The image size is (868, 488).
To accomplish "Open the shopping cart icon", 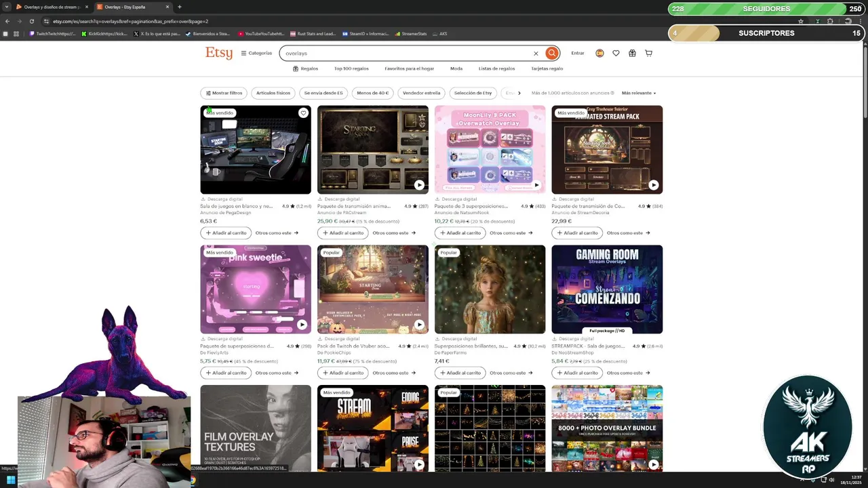I will point(648,53).
